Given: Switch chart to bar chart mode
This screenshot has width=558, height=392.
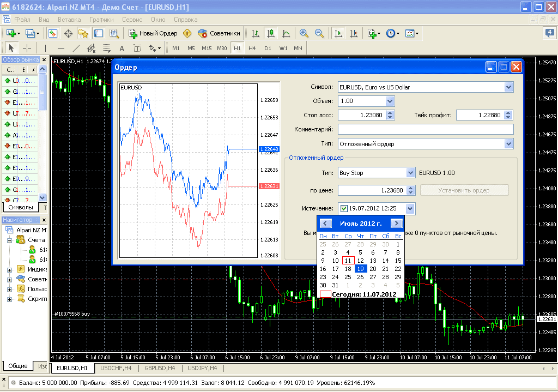Looking at the screenshot, I should point(255,33).
